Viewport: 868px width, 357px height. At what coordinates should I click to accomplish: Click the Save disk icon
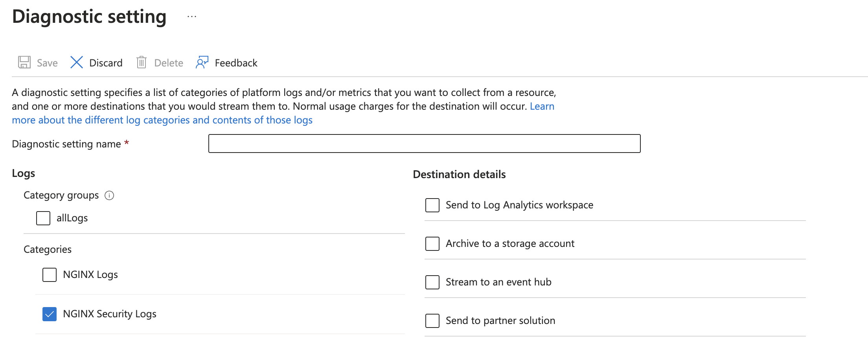(x=25, y=62)
